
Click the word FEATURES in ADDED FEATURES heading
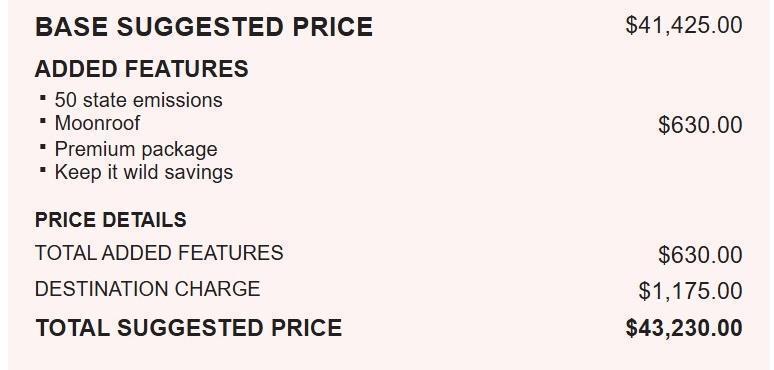coord(187,69)
